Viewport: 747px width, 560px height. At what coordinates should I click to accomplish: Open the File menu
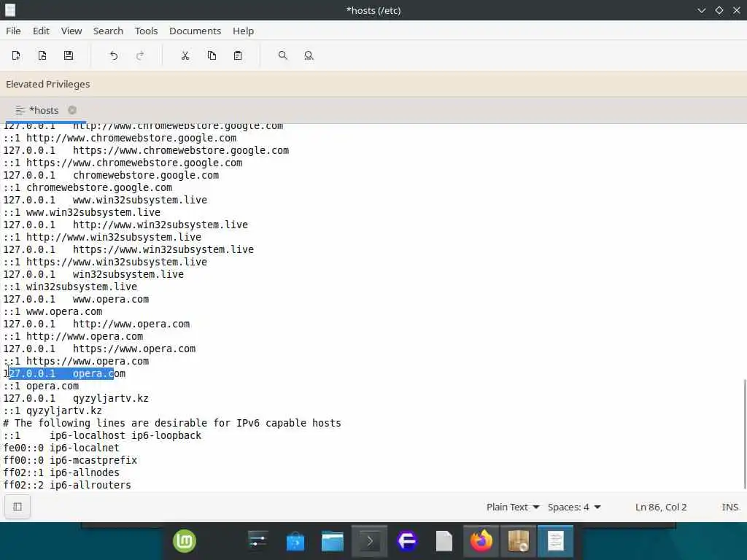click(x=13, y=31)
